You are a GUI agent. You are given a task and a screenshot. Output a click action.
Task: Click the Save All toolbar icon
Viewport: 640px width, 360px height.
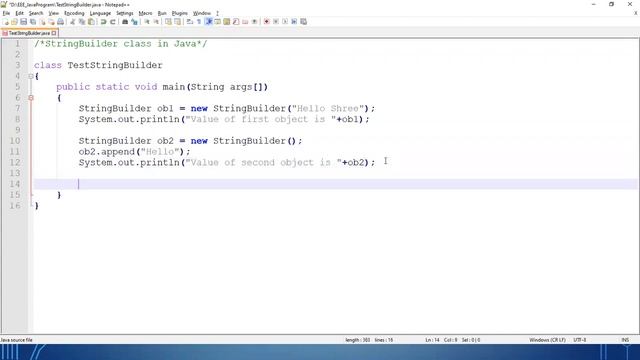pos(33,22)
